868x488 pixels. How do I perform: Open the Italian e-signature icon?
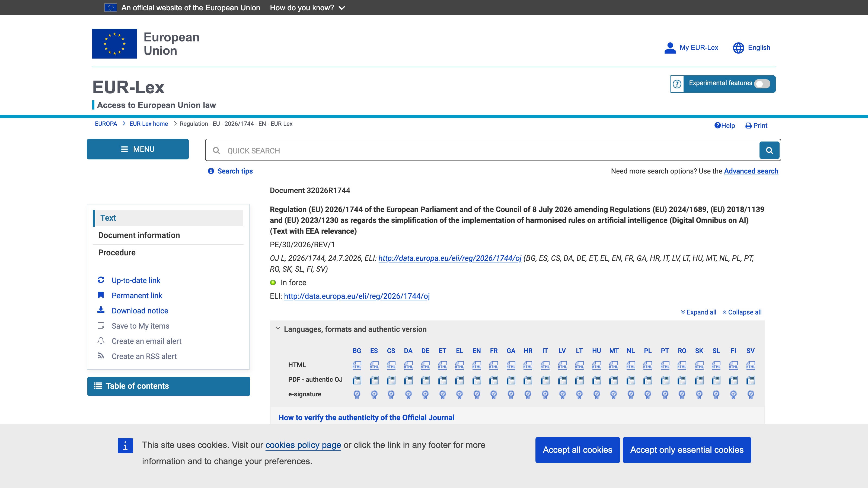click(x=545, y=394)
